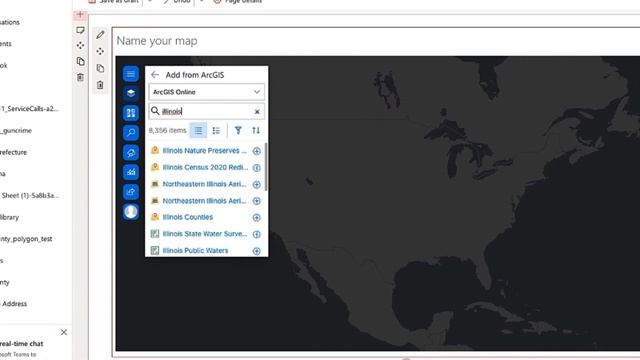Open the filter funnel options for results
This screenshot has height=360, width=640.
pyautogui.click(x=238, y=131)
